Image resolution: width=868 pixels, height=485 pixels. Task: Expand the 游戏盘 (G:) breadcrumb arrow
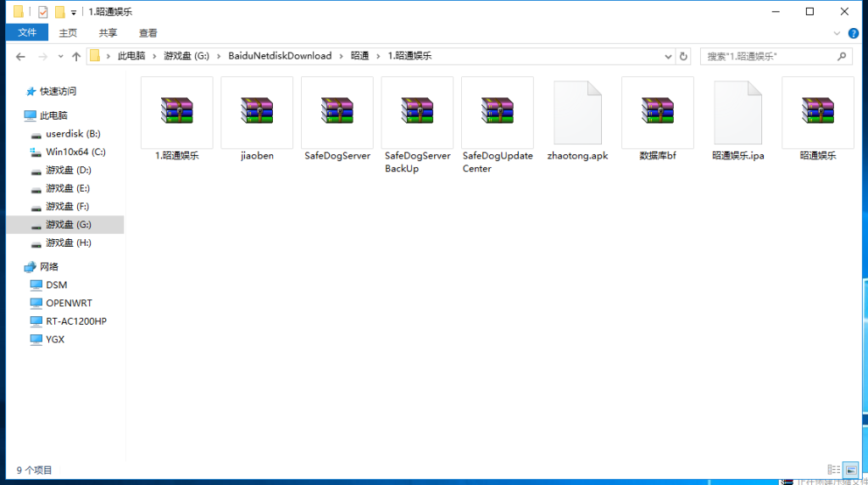(x=219, y=57)
